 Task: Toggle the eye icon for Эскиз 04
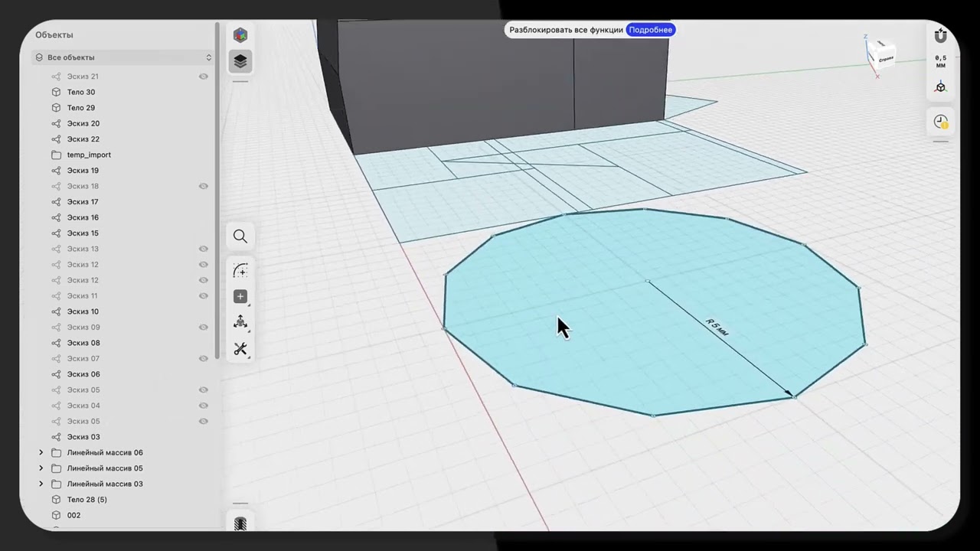pyautogui.click(x=204, y=406)
